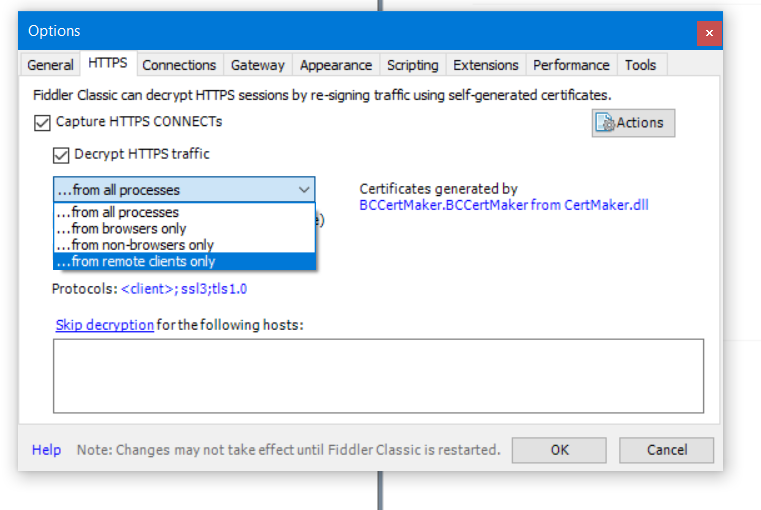Image resolution: width=761 pixels, height=510 pixels.
Task: Switch to the General tab
Action: click(50, 65)
